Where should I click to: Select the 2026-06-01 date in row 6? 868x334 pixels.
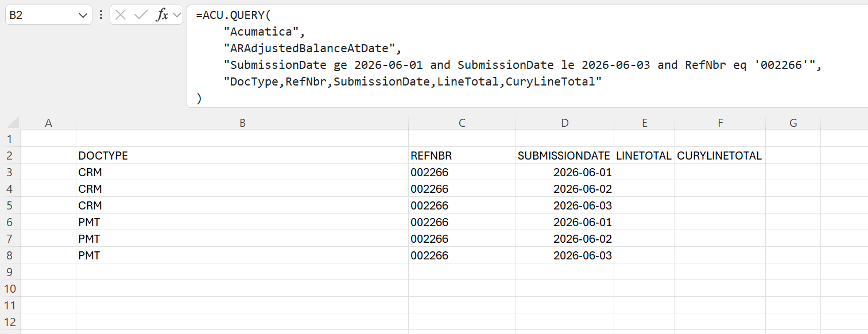tap(565, 222)
